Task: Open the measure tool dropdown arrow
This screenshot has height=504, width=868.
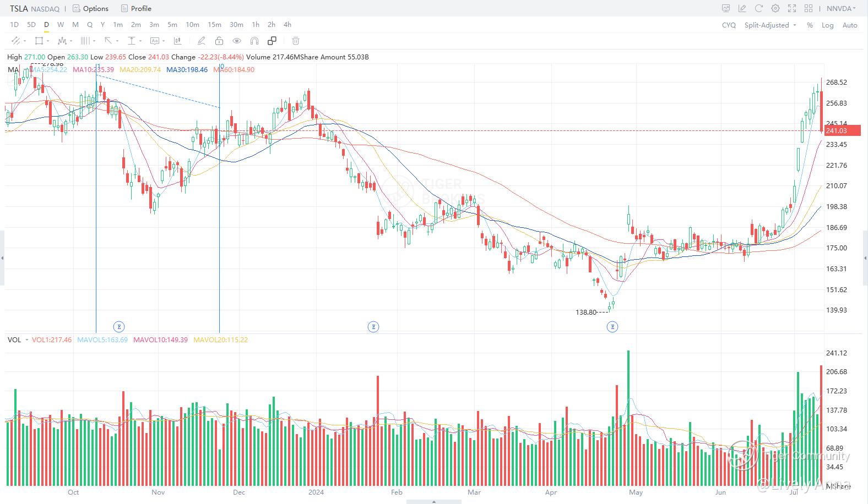Action: 140,41
